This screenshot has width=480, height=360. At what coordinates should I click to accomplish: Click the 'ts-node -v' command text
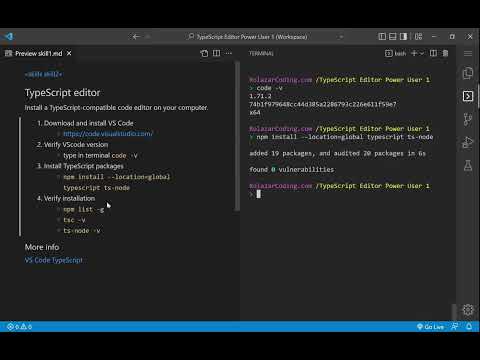coord(82,231)
